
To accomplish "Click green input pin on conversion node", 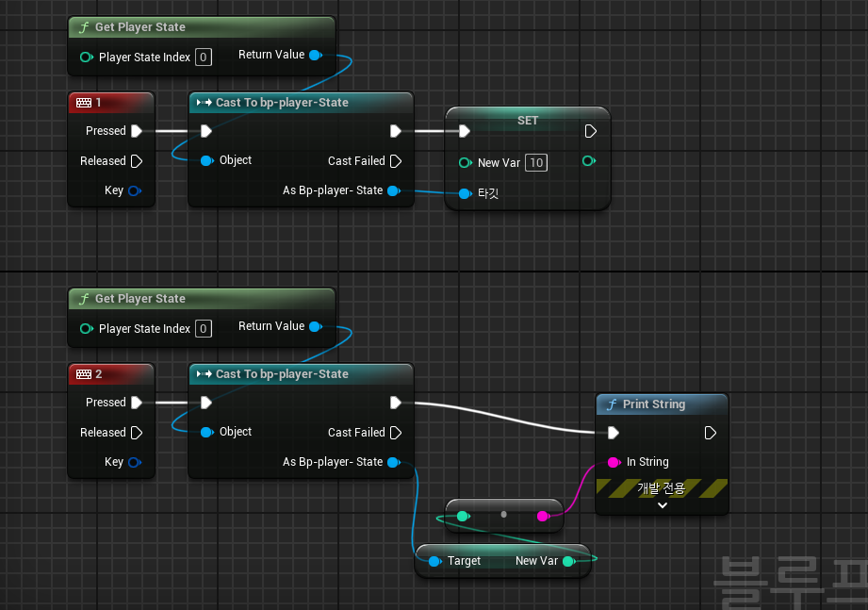I will coord(464,517).
